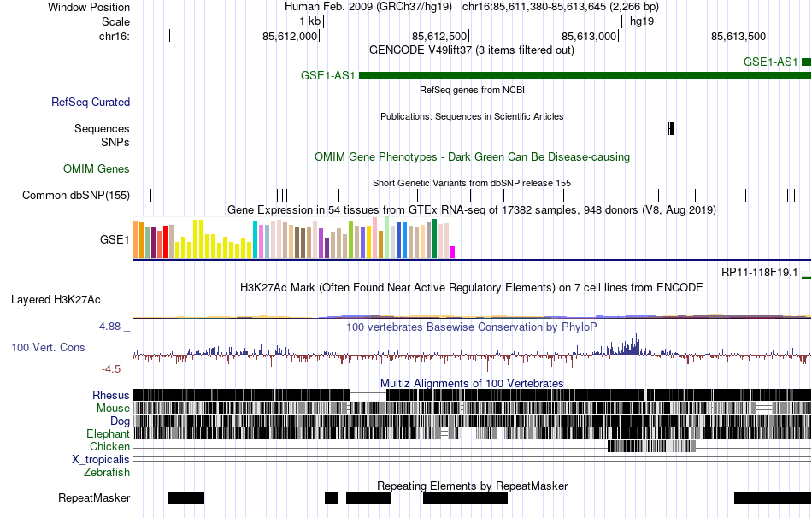Viewport: 812px width, 518px height.
Task: Select the Mouse alignment row label
Action: click(x=113, y=409)
